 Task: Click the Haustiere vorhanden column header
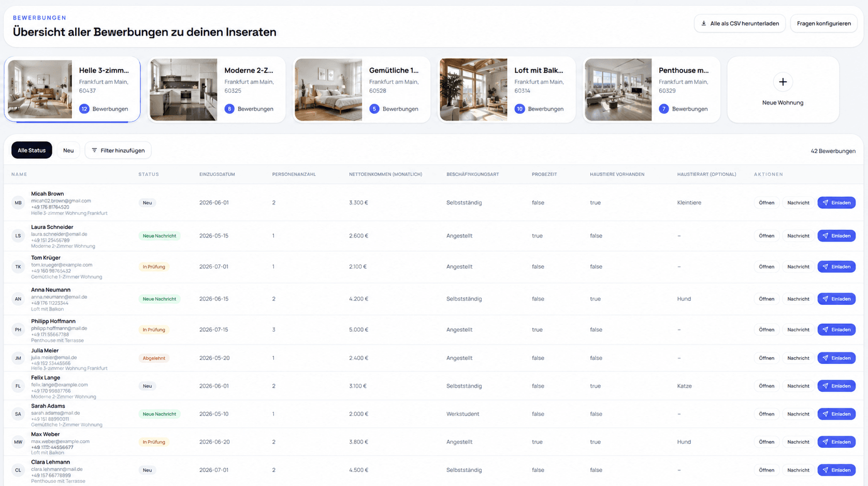617,174
